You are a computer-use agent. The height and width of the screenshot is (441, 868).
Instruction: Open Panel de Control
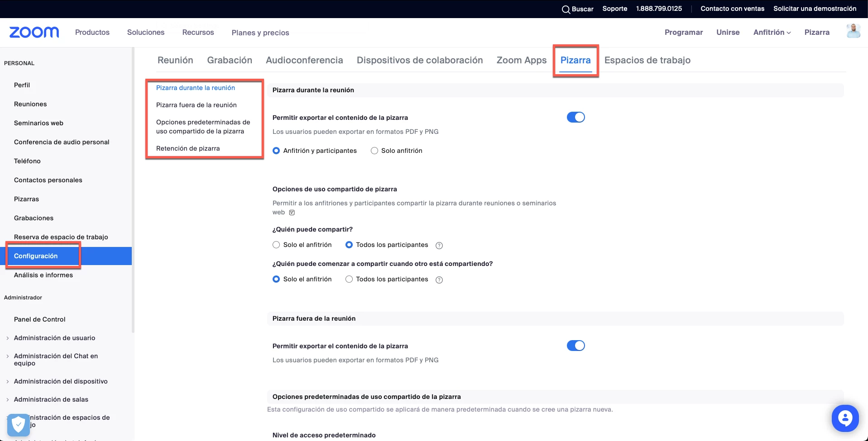[x=40, y=319]
